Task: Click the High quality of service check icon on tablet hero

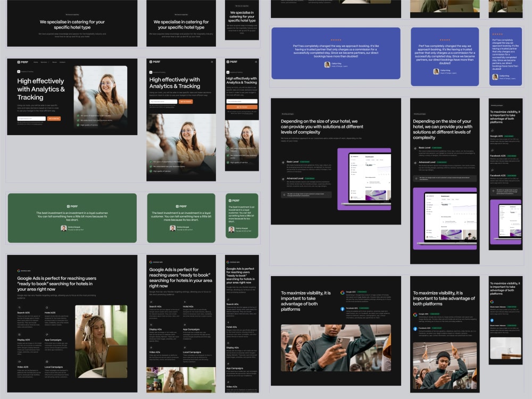Action: click(151, 171)
